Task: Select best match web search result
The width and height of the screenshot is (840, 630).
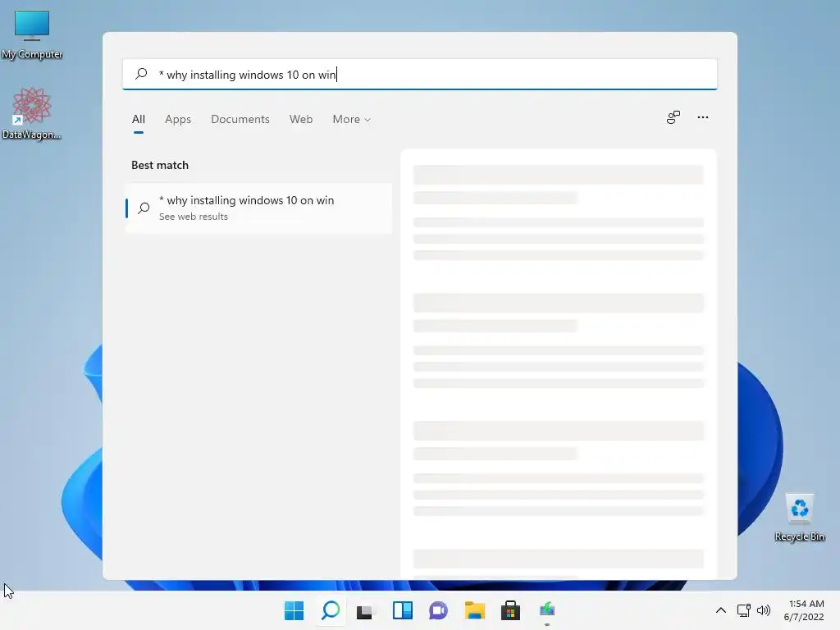Action: (258, 208)
